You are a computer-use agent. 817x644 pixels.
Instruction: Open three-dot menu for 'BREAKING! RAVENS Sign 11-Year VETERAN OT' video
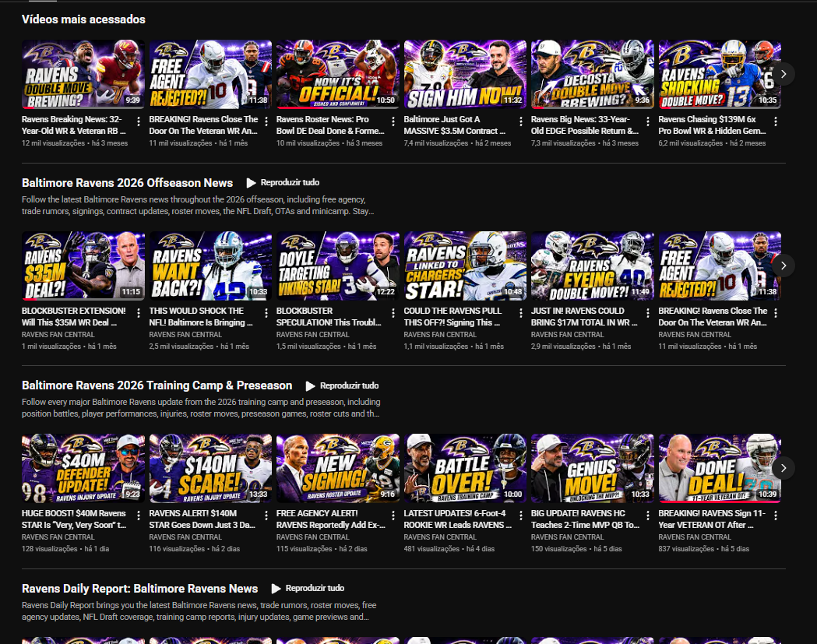pos(776,516)
